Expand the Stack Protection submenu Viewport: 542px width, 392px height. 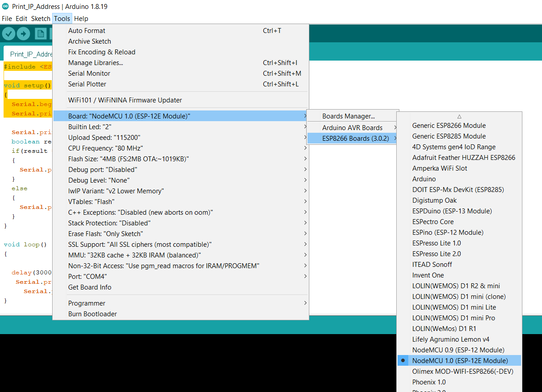pyautogui.click(x=181, y=223)
